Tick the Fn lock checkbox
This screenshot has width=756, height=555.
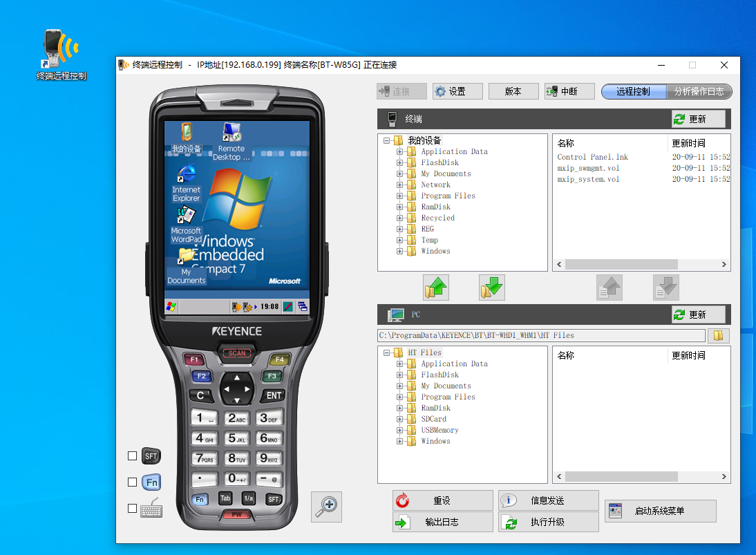[x=132, y=482]
